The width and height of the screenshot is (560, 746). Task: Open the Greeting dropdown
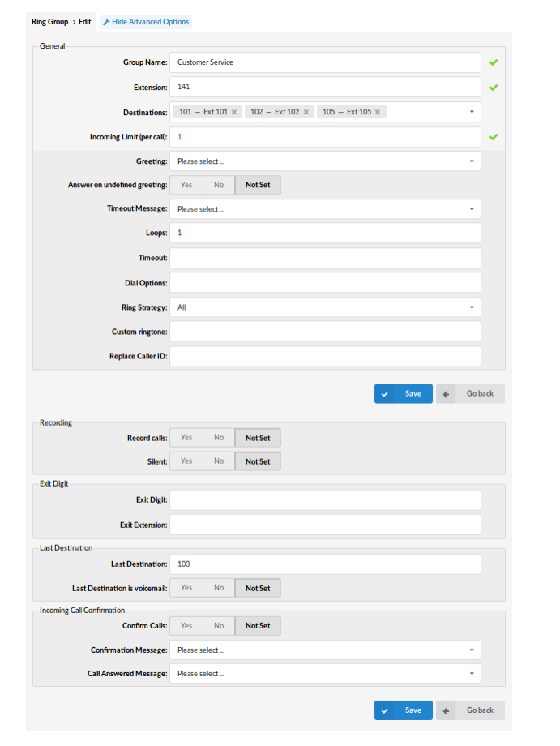324,161
